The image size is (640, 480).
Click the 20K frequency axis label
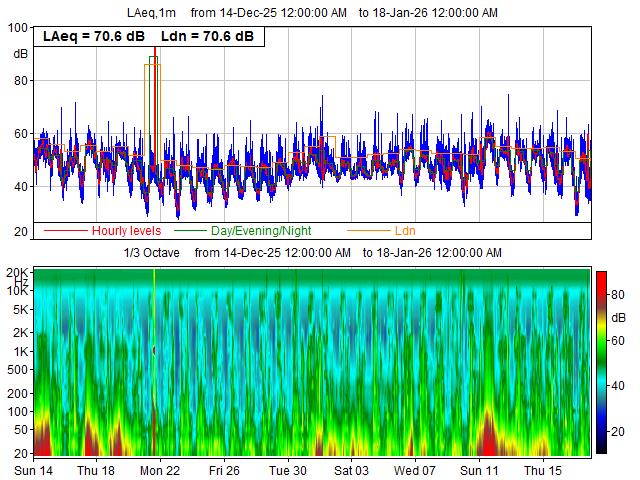[x=16, y=272]
